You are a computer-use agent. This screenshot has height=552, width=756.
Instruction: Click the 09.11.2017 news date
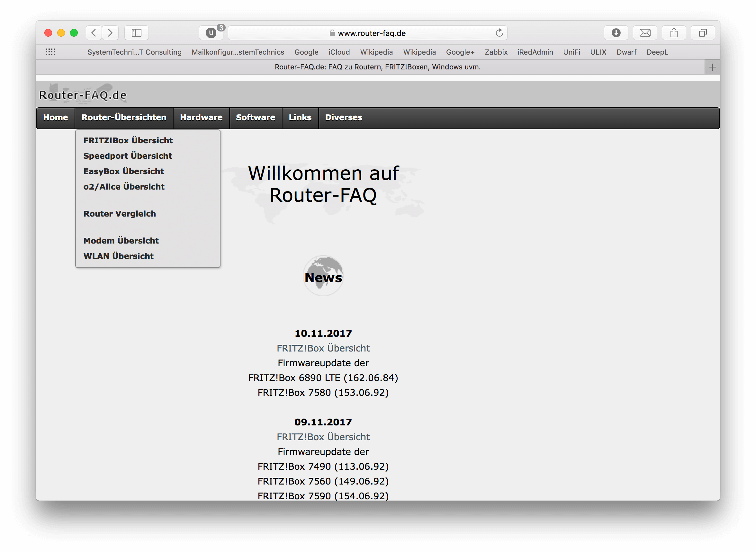[323, 422]
